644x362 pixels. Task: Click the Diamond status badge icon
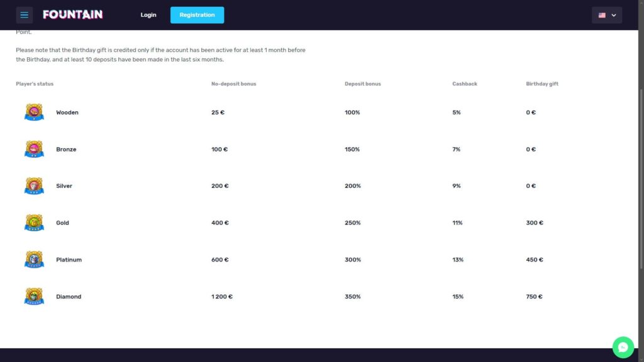(x=34, y=297)
